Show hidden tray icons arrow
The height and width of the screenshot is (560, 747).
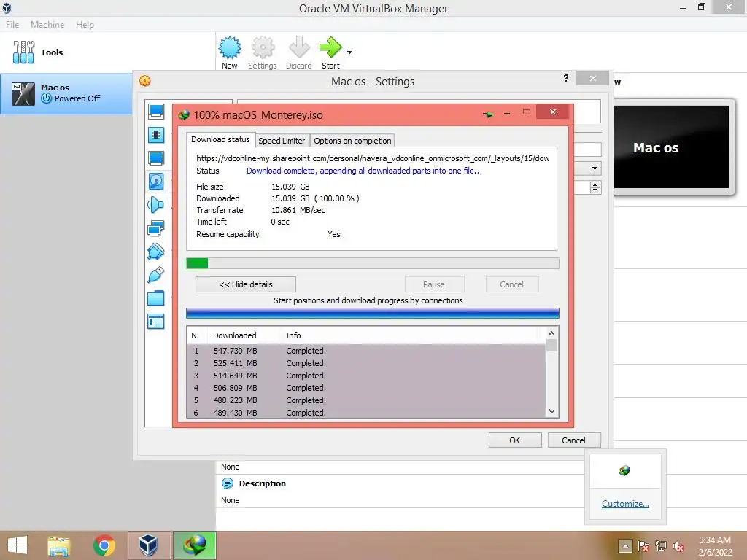click(625, 546)
